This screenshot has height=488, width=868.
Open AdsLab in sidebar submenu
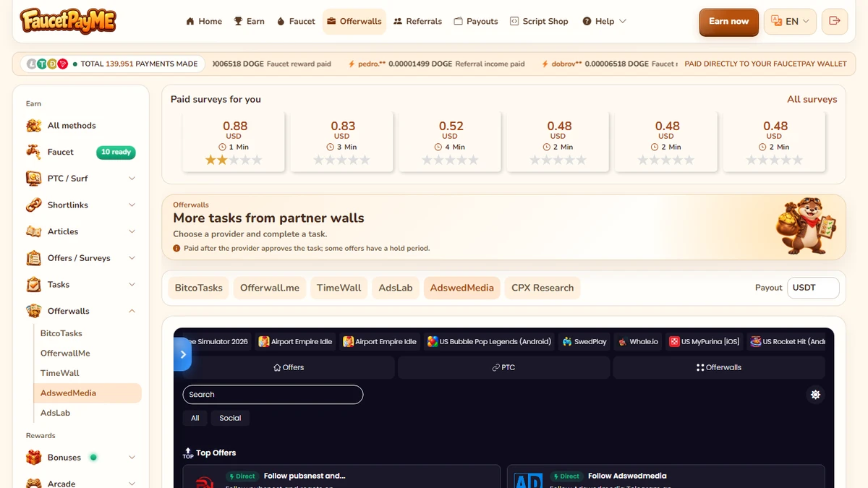87,413
